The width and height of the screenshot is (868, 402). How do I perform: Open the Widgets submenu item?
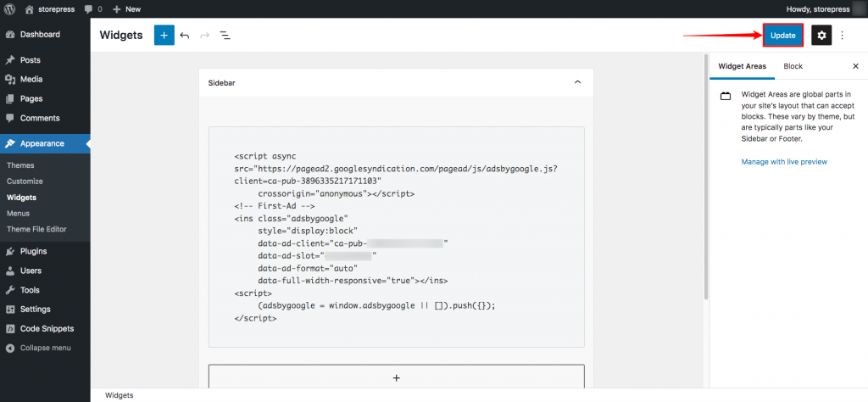click(x=21, y=197)
